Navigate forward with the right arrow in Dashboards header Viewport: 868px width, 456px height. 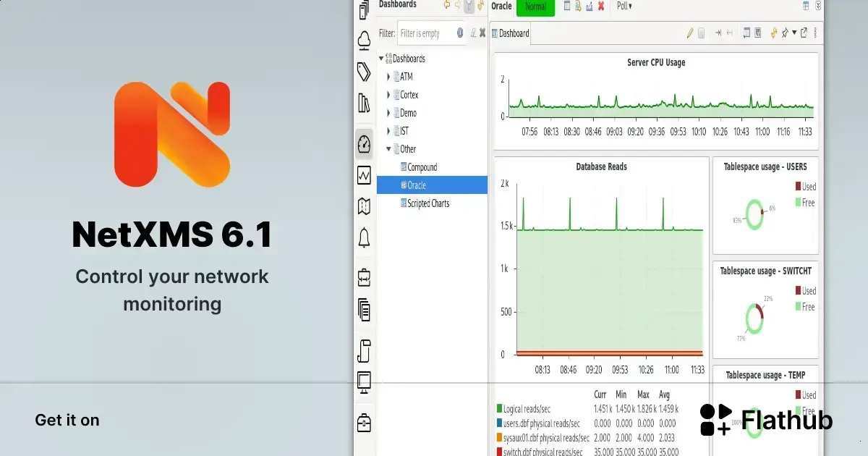[458, 5]
